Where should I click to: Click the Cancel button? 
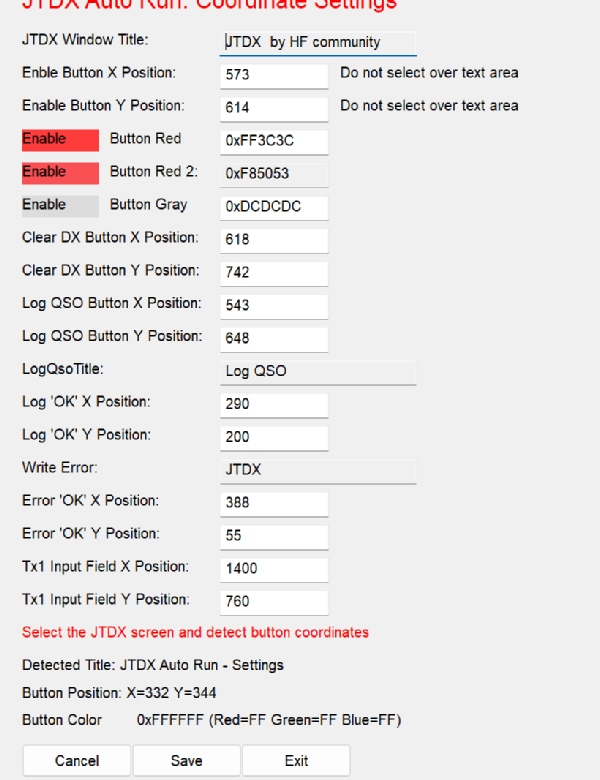point(77,761)
